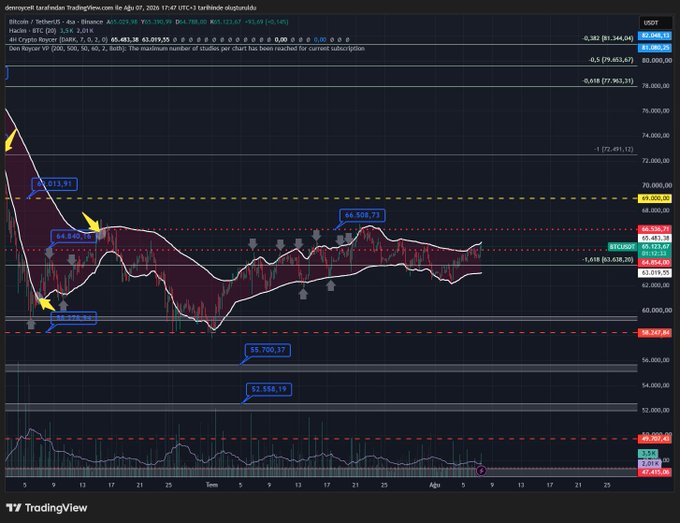Click the 54.000,00 price scale value
680x523 pixels.
coord(657,385)
